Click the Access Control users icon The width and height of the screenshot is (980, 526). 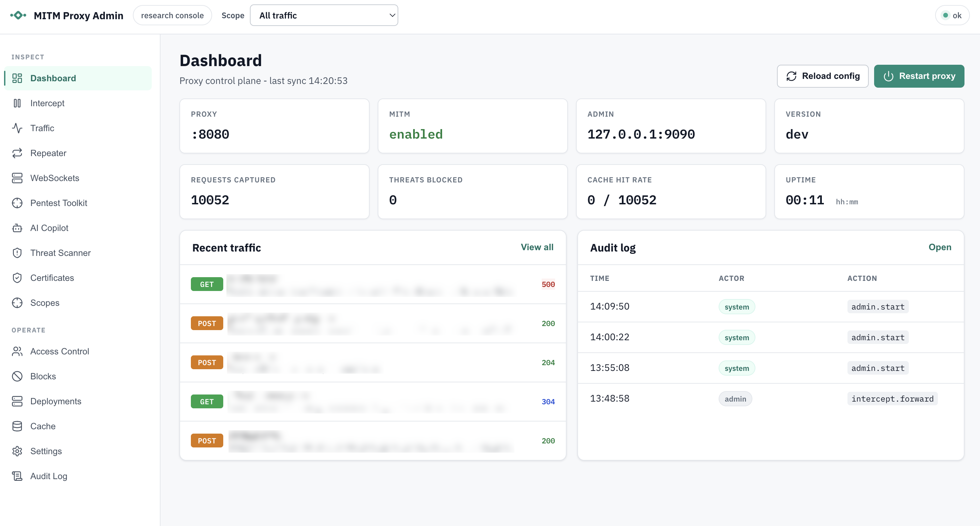(x=17, y=351)
